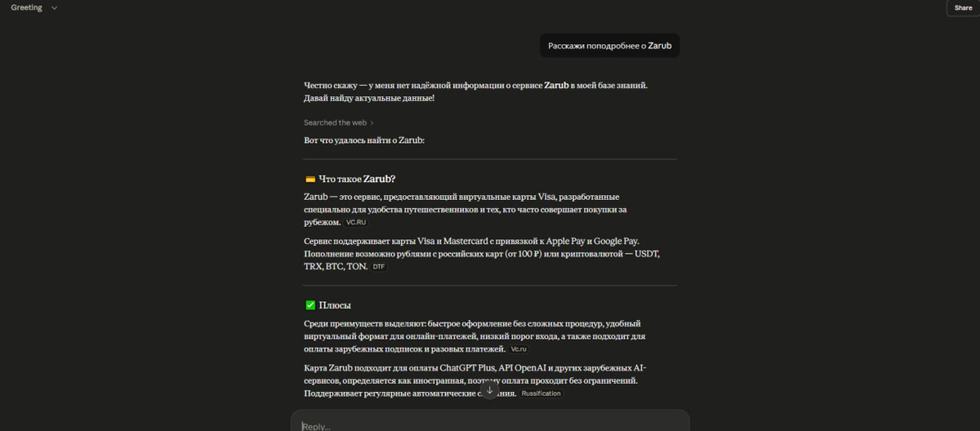Click the paragraph mentioning Apple Pay and Google Pay
The height and width of the screenshot is (431, 980).
click(x=482, y=254)
